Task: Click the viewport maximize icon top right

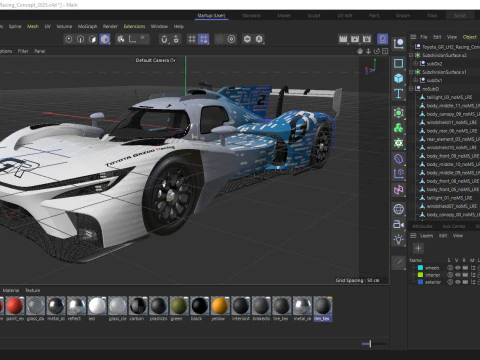Action: (x=385, y=51)
